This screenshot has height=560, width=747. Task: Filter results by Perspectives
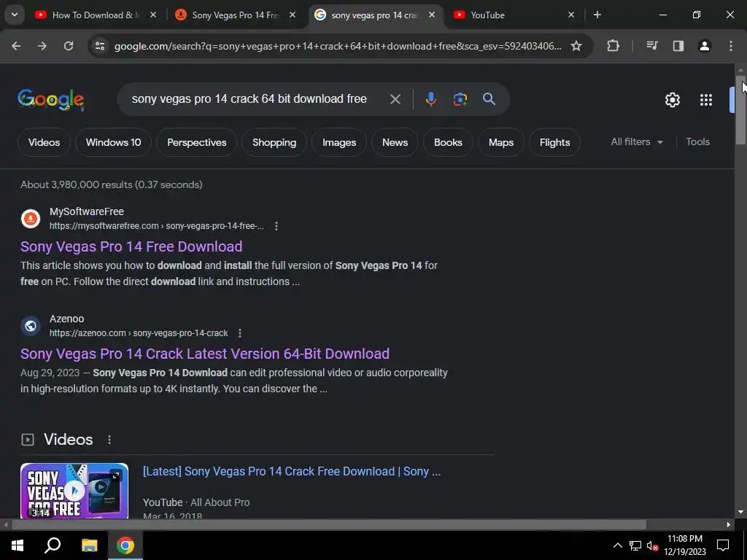197,142
